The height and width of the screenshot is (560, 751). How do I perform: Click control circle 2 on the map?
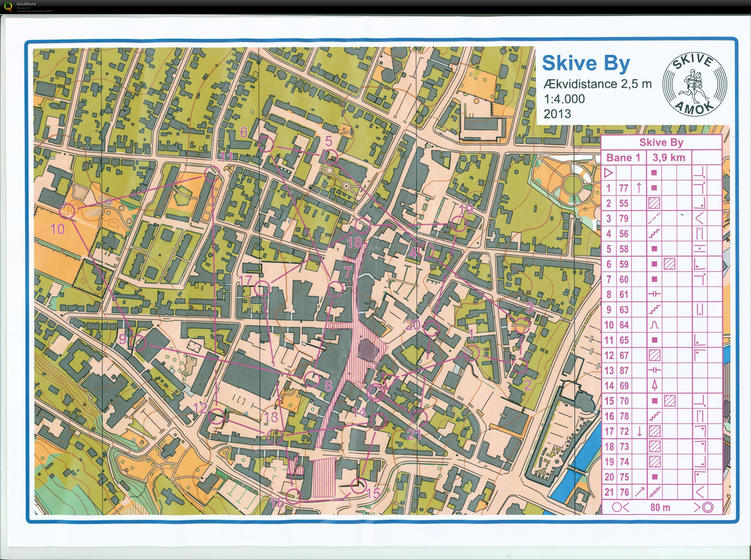(519, 366)
